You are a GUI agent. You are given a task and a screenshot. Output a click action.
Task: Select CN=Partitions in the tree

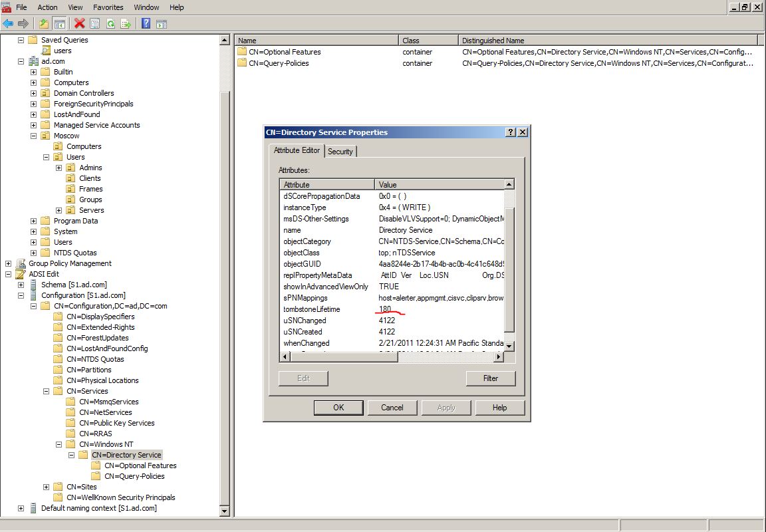pos(89,370)
